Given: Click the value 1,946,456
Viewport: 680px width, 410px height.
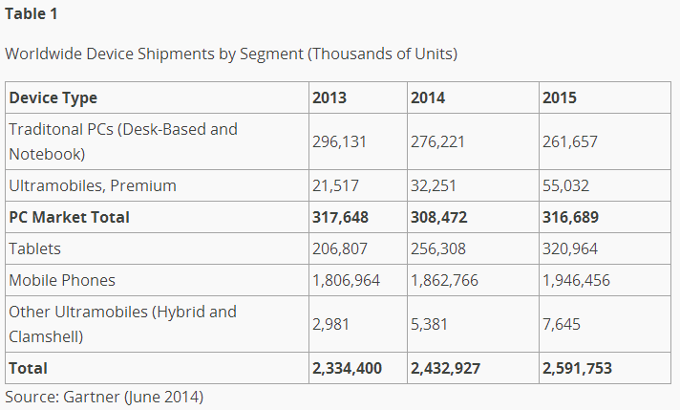Looking at the screenshot, I should coord(576,280).
